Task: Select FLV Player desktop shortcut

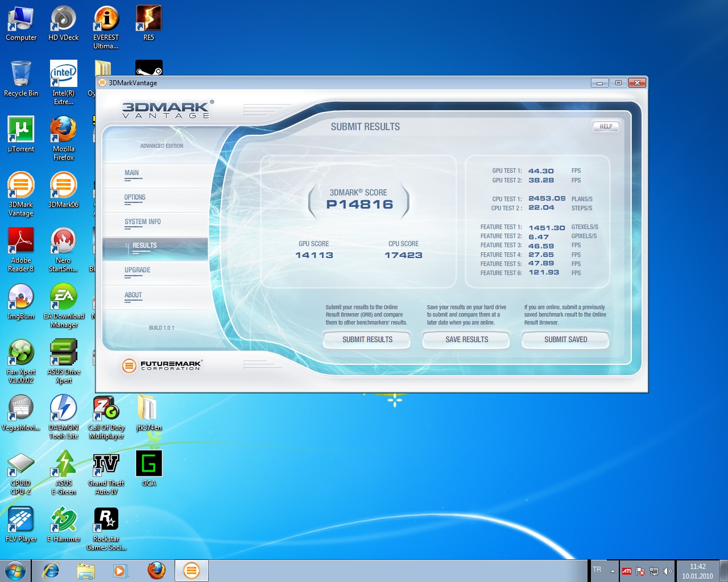Action: (x=21, y=525)
